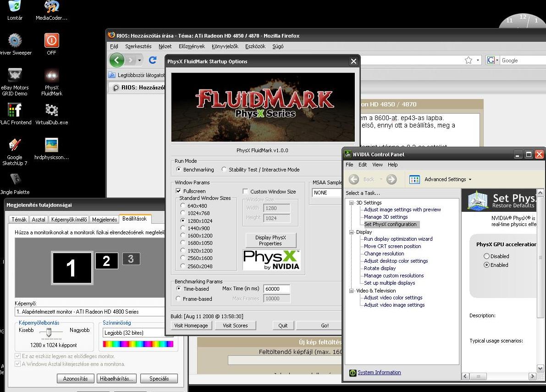The height and width of the screenshot is (392, 546).
Task: Click the PhysX by NVIDIA logo
Action: (x=271, y=260)
